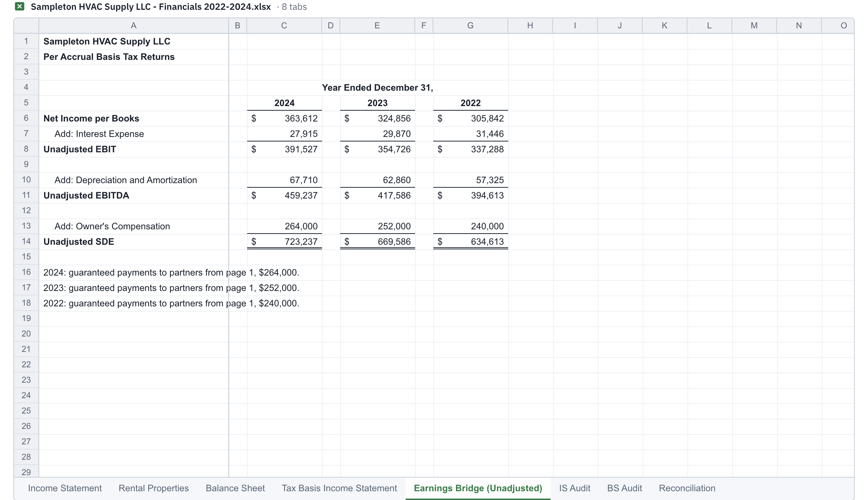This screenshot has width=868, height=500.
Task: Open the Reconciliation tab
Action: coord(687,488)
